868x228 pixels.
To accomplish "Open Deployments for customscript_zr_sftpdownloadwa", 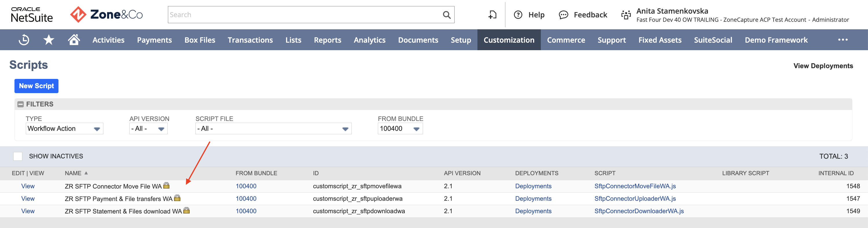I will 533,211.
